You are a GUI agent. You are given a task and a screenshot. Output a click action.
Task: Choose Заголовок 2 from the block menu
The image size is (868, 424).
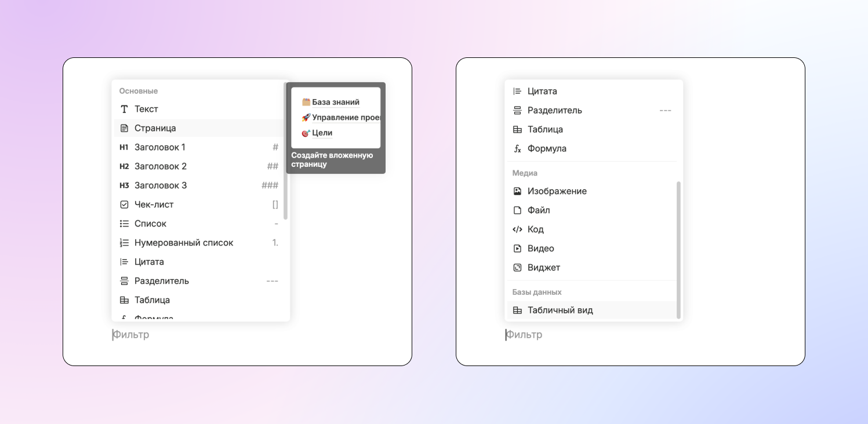pos(161,166)
